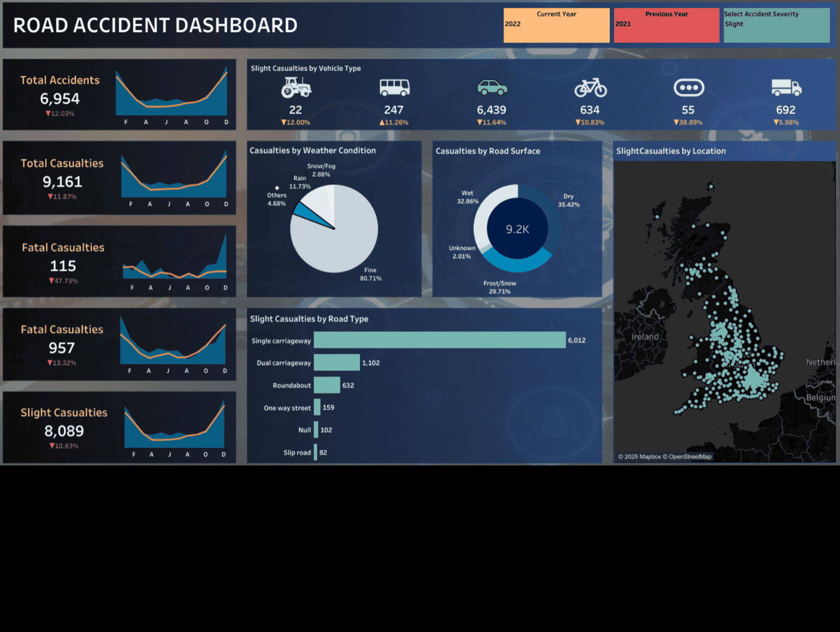Click the Frost/Snow segment of donut chart

516,264
